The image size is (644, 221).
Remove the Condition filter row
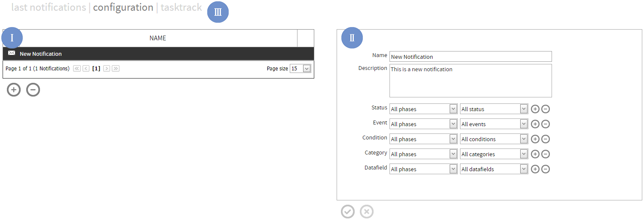click(x=545, y=139)
